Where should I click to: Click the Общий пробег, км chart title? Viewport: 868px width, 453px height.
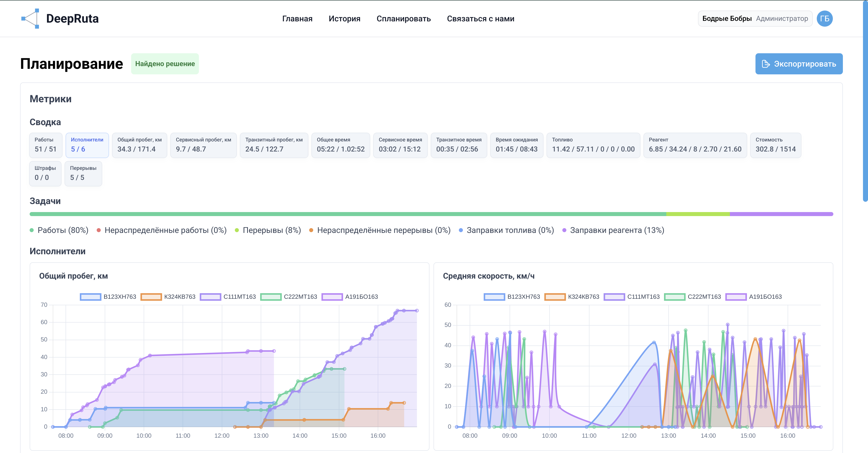click(73, 276)
